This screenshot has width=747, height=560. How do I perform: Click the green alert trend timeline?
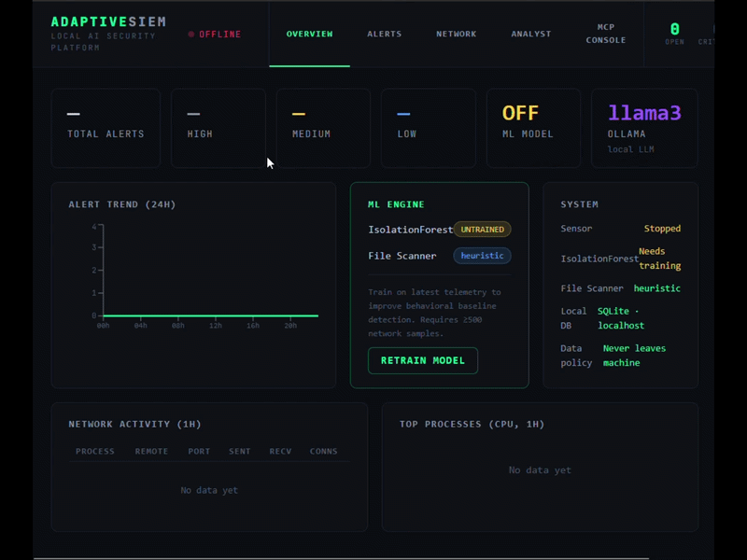pos(210,316)
